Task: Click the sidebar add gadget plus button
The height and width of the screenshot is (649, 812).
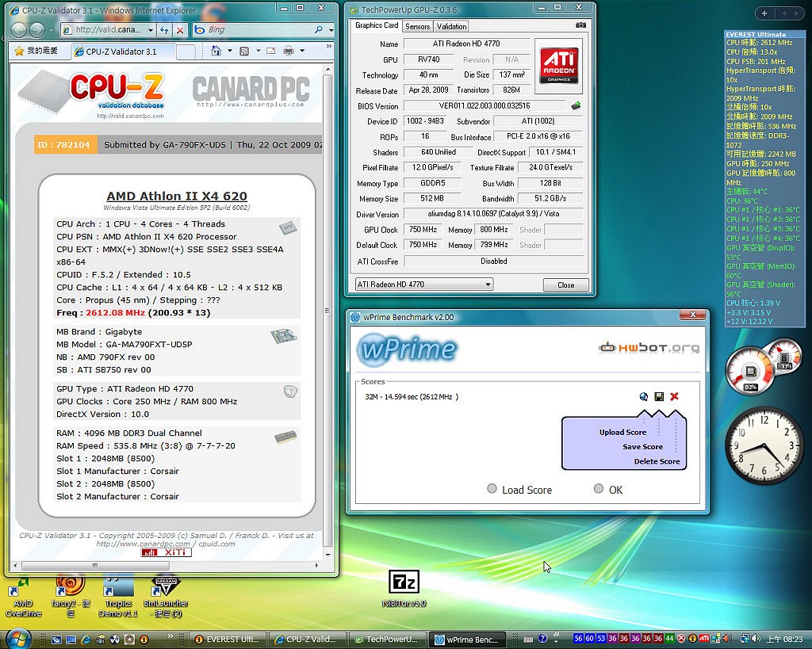Action: [764, 13]
